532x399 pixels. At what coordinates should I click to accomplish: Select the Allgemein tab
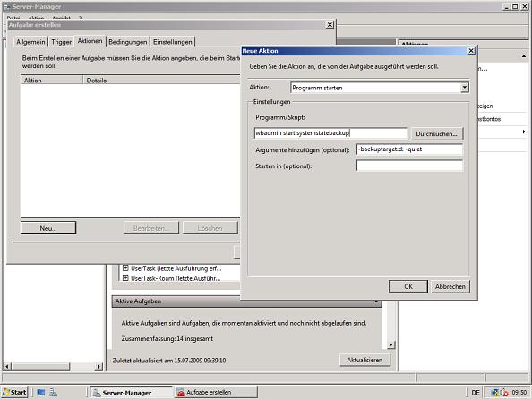click(30, 42)
